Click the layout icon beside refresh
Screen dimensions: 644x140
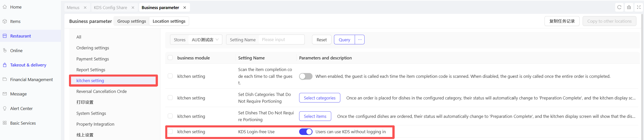[629, 7]
